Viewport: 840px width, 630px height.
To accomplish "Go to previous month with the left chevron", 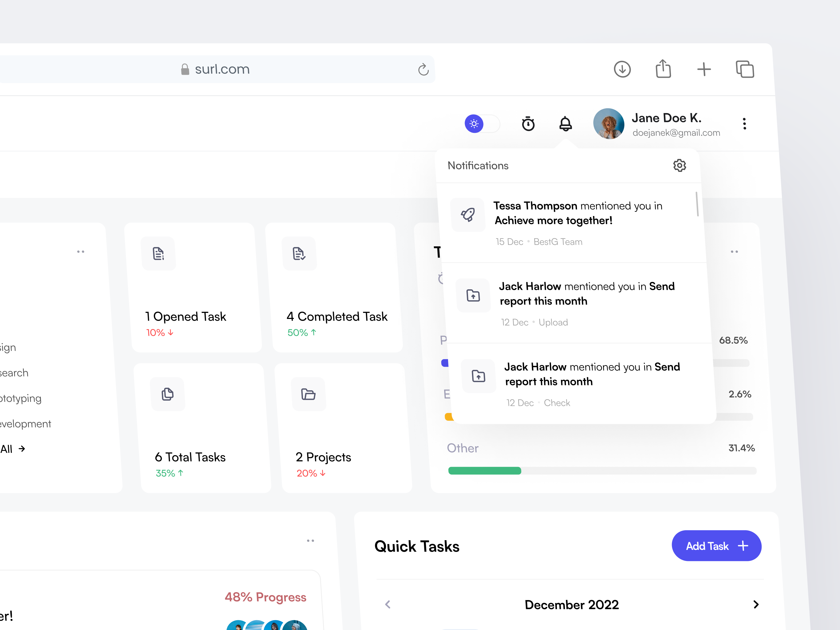I will tap(388, 604).
